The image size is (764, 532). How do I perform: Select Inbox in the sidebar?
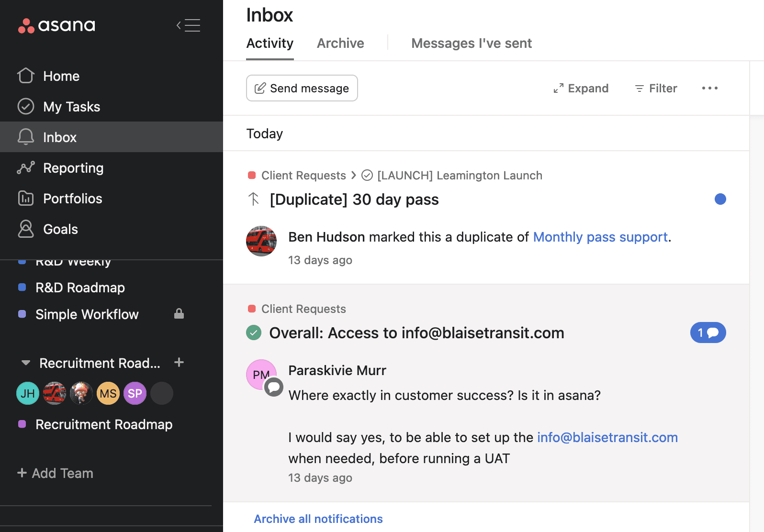[112, 137]
